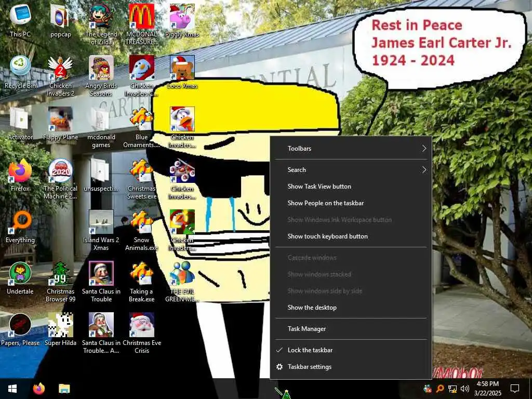Viewport: 532px width, 399px height.
Task: Open the volume speaker tray icon
Action: point(465,389)
